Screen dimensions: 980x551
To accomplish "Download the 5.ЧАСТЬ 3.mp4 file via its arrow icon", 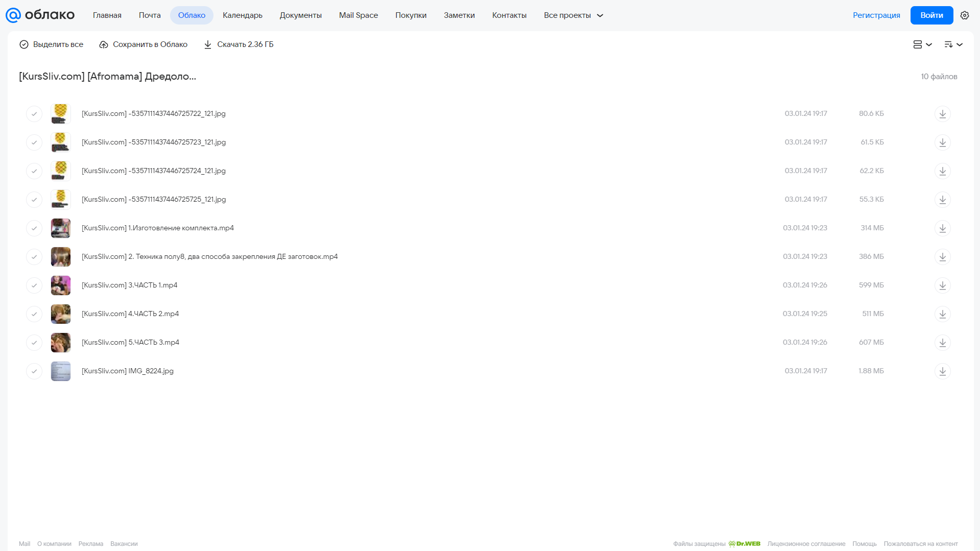I will (943, 343).
